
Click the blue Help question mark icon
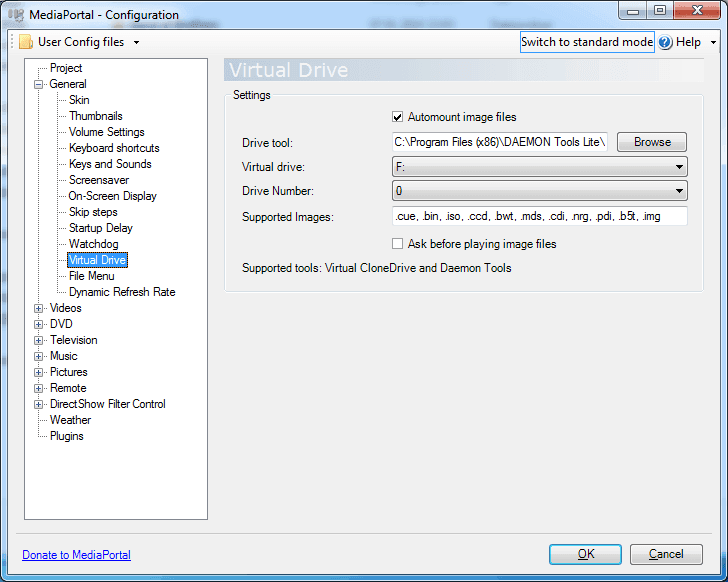tap(665, 42)
